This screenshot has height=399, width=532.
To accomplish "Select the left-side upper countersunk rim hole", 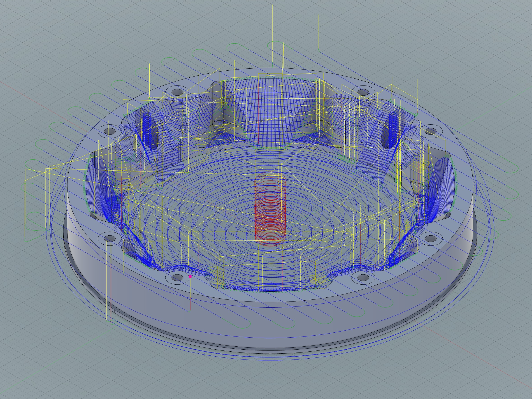I will tap(110, 131).
